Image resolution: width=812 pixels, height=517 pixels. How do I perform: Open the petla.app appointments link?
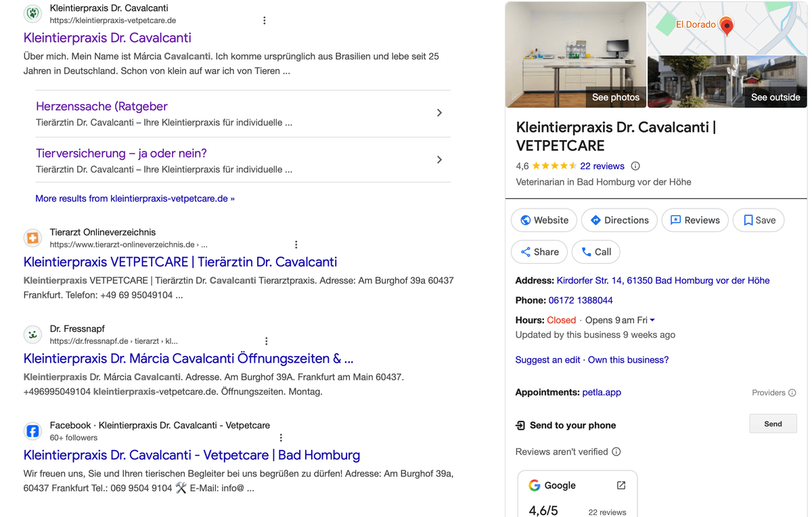[602, 392]
